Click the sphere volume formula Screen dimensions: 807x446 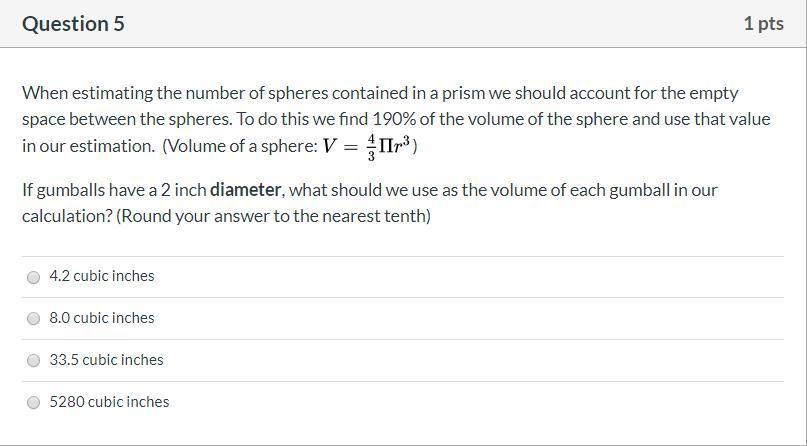367,147
